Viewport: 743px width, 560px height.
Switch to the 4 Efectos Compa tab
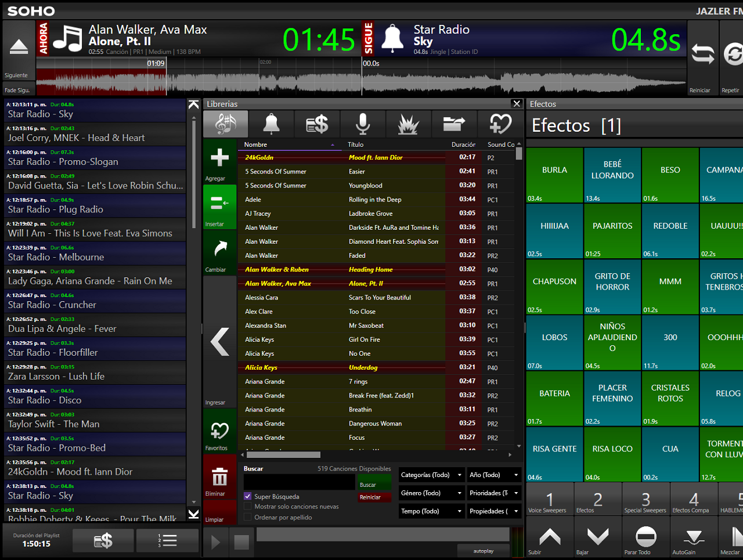[694, 499]
